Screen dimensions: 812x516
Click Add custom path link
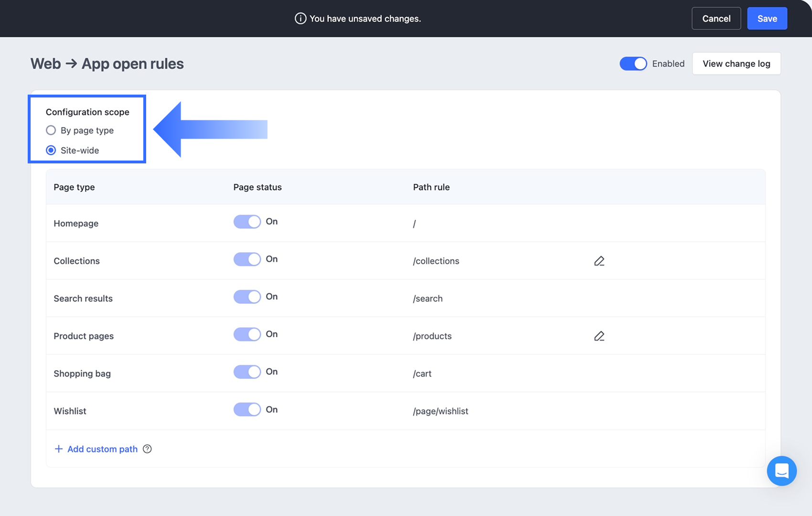[x=102, y=449]
